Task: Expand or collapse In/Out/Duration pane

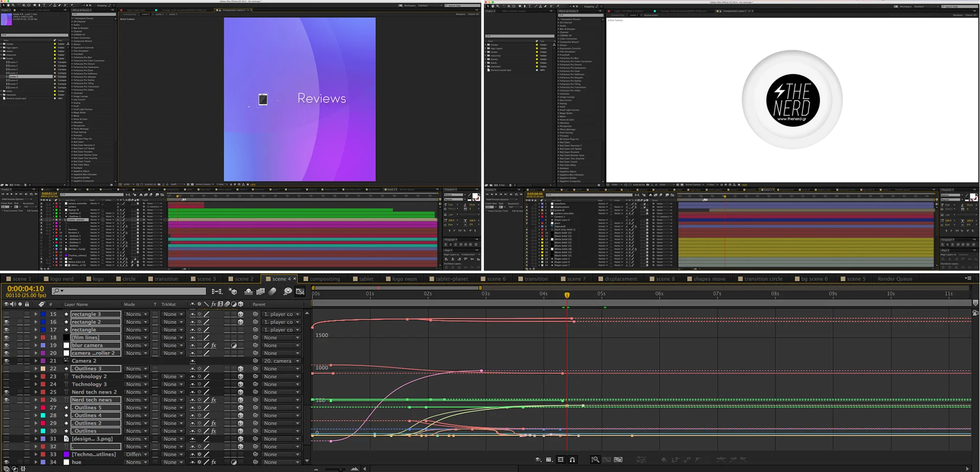Action: pyautogui.click(x=23, y=468)
